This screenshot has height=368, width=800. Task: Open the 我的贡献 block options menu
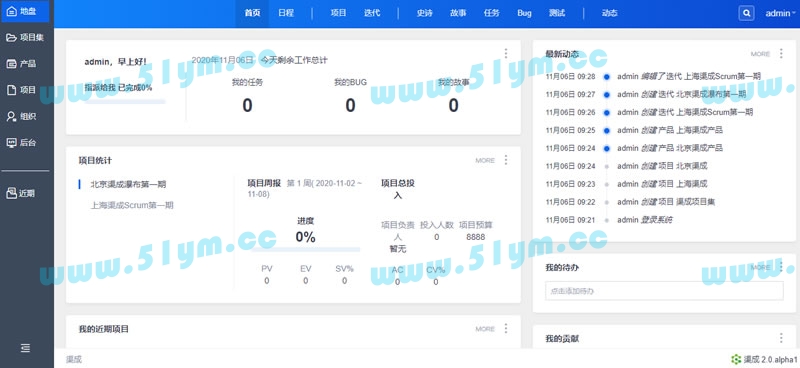(x=781, y=338)
